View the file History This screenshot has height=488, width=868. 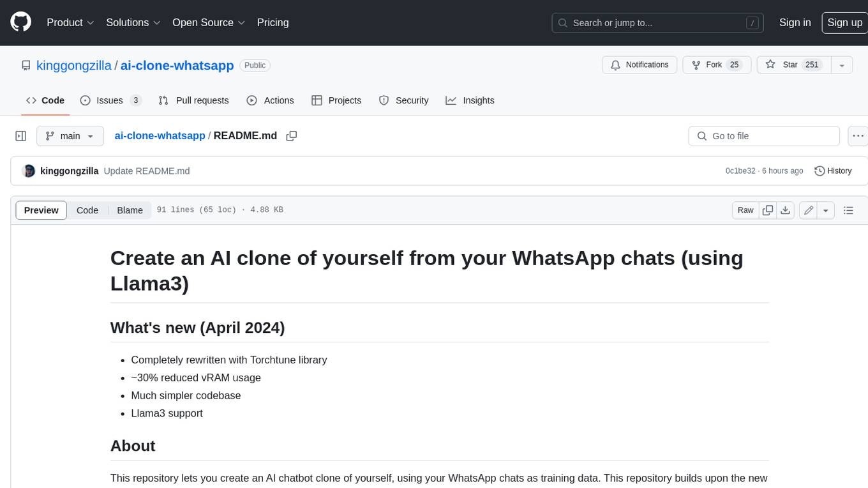click(833, 171)
